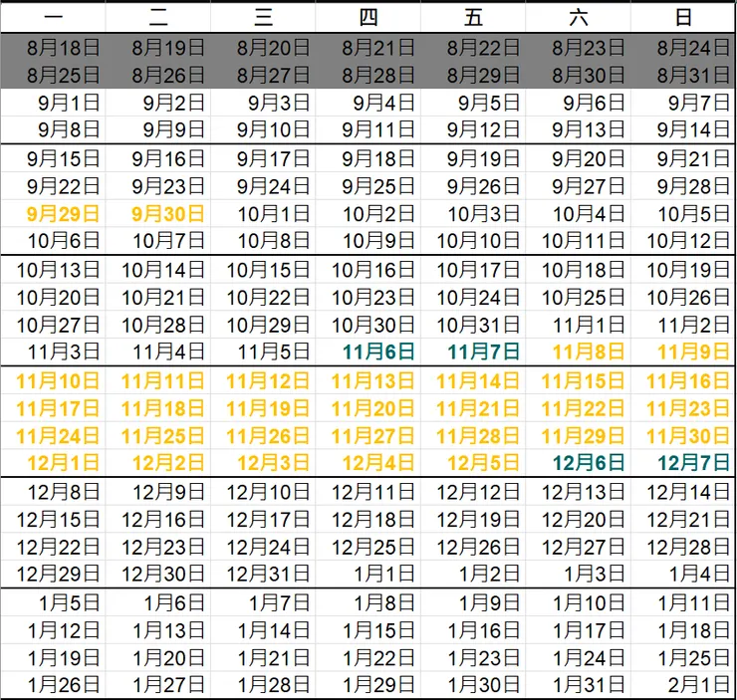Select cell 12月21日
This screenshot has height=700, width=737.
[x=683, y=520]
